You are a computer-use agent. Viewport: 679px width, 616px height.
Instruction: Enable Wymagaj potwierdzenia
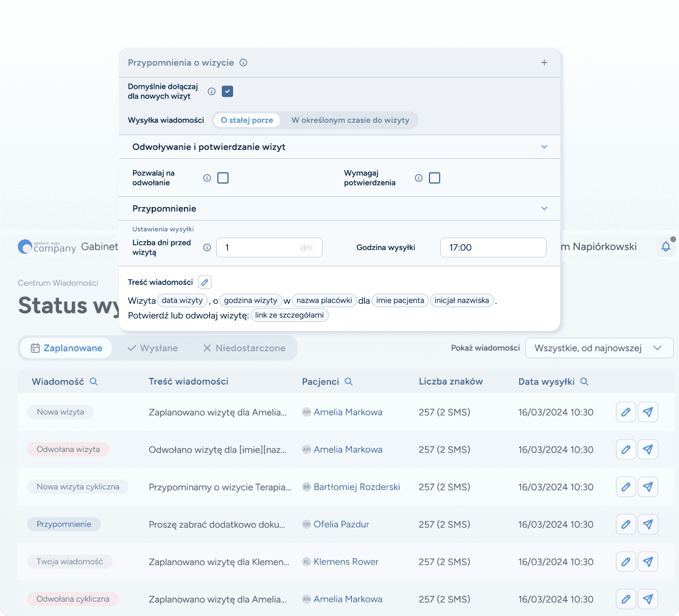pos(435,178)
